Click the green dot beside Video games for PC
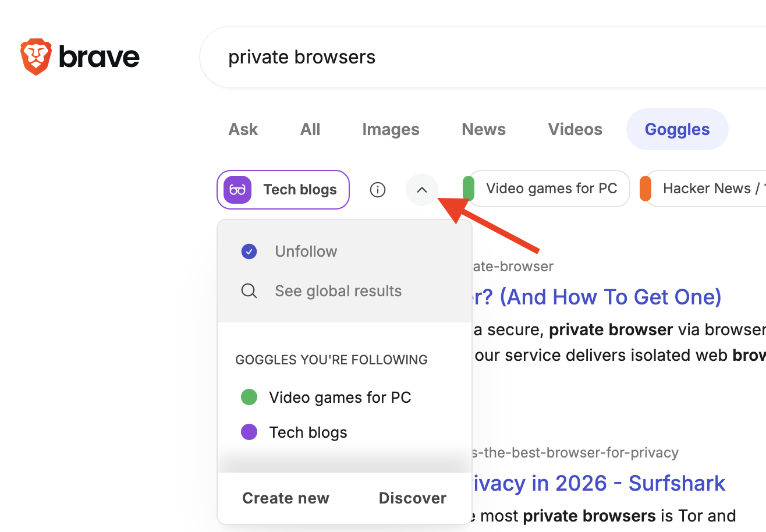 pos(249,398)
